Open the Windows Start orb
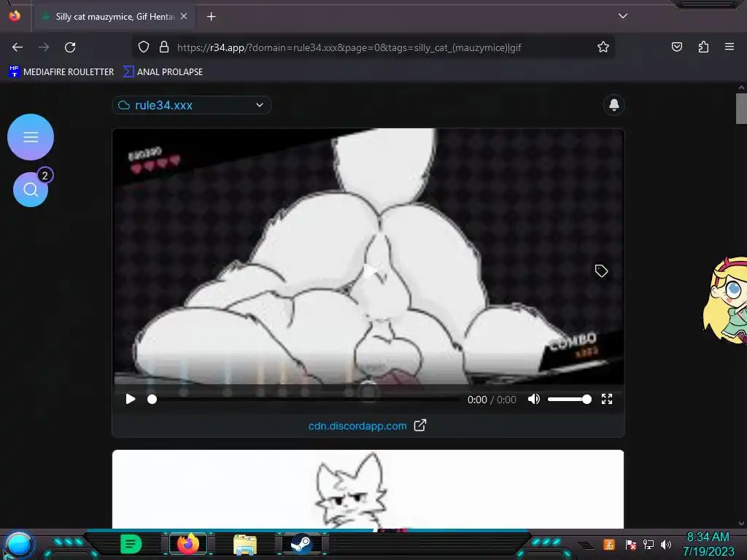Image resolution: width=747 pixels, height=560 pixels. [x=18, y=545]
